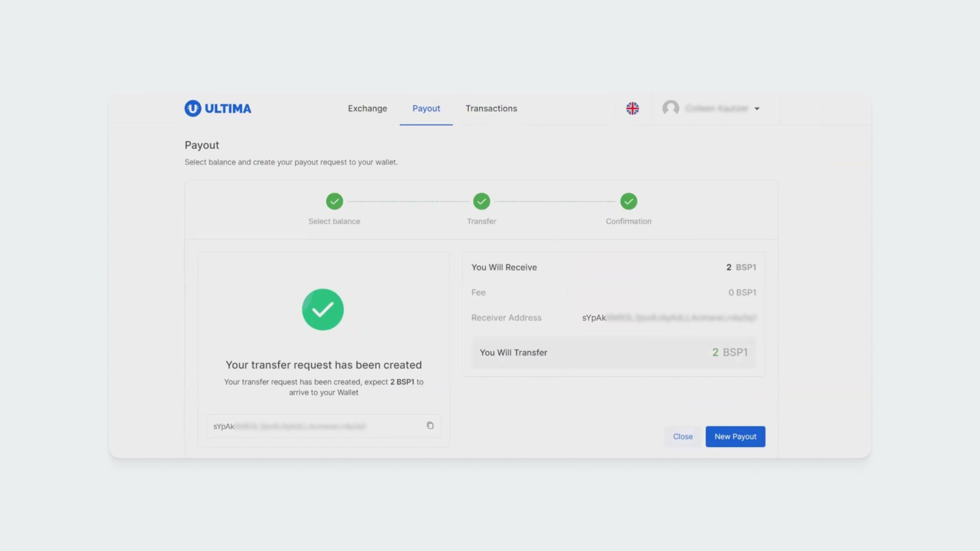Click the large green success checkmark

pos(323,309)
